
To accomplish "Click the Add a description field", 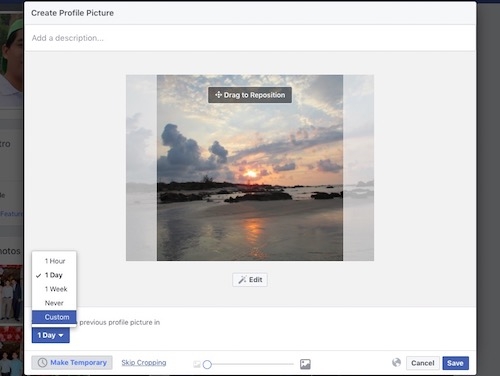I will click(x=250, y=38).
